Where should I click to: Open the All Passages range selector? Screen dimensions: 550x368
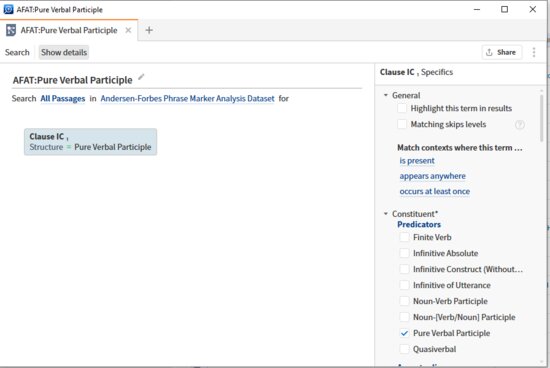pos(63,99)
